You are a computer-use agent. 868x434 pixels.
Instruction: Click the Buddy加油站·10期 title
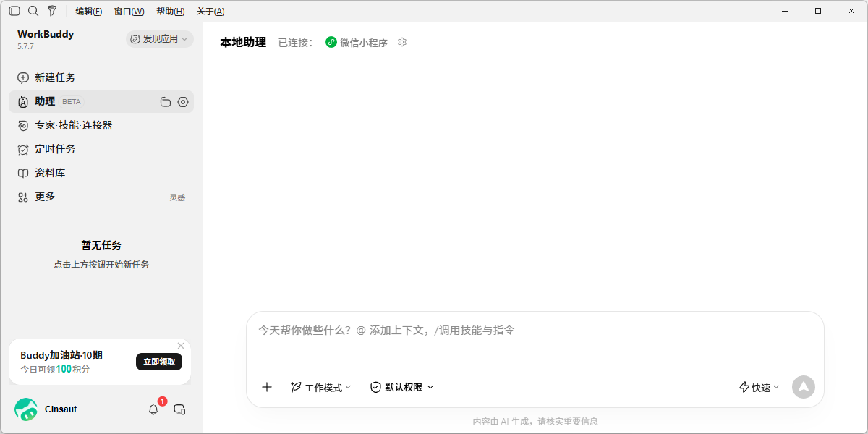61,355
